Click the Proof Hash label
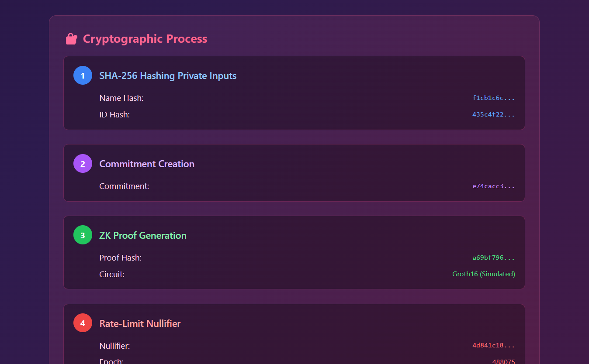This screenshot has height=364, width=589. (121, 258)
